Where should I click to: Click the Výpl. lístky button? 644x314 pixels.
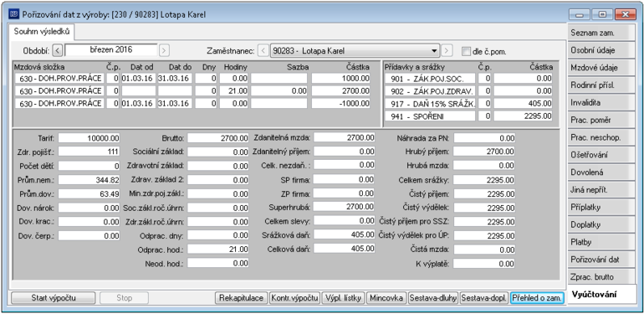(343, 298)
